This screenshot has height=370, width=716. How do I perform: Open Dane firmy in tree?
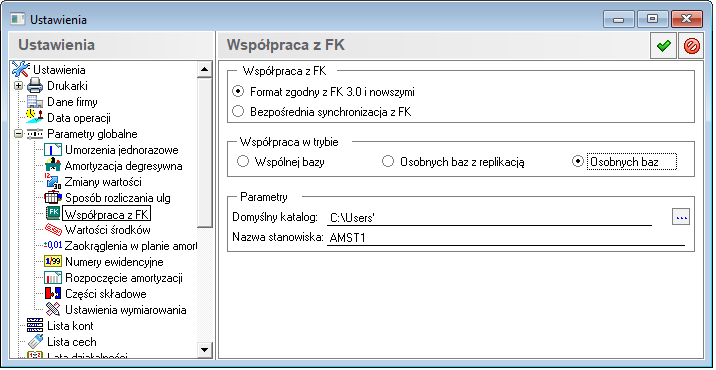pyautogui.click(x=72, y=102)
